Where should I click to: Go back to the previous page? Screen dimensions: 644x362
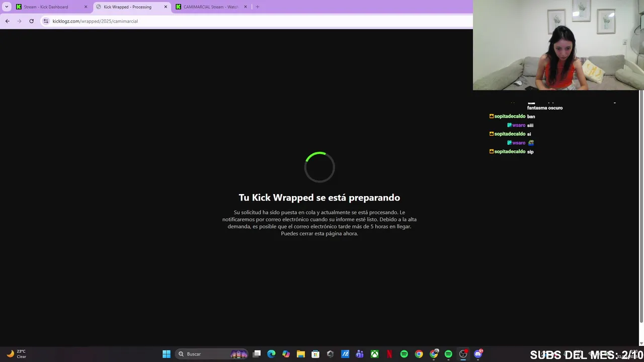coord(7,21)
